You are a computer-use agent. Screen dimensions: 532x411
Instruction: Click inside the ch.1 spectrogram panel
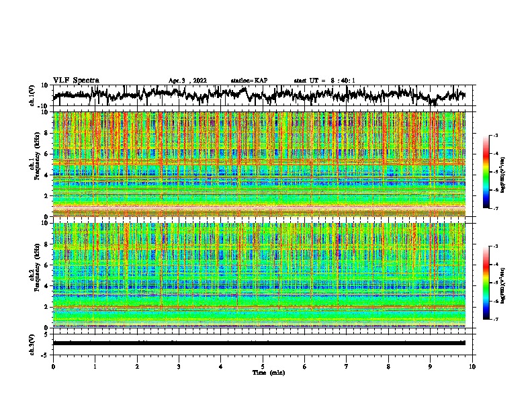point(259,164)
